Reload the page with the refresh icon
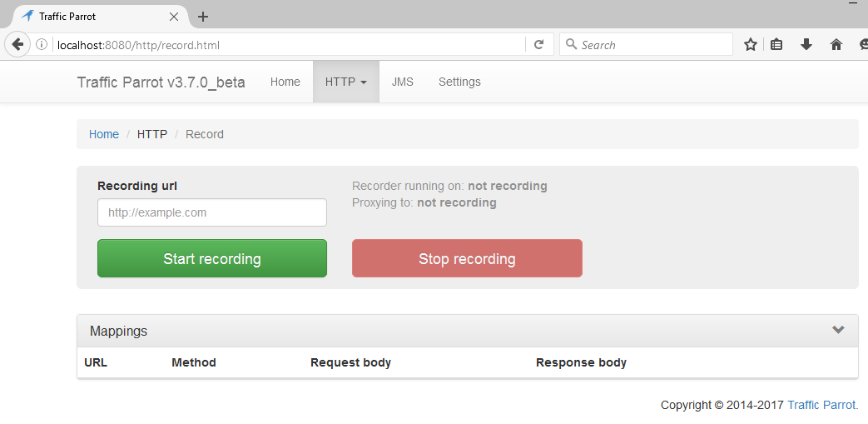This screenshot has width=868, height=424. point(539,45)
